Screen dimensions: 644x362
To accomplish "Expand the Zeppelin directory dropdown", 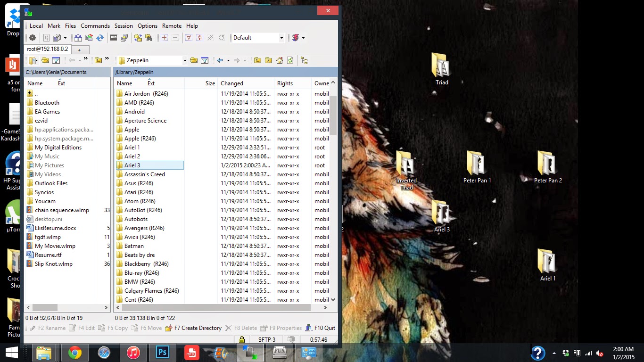I will 185,60.
